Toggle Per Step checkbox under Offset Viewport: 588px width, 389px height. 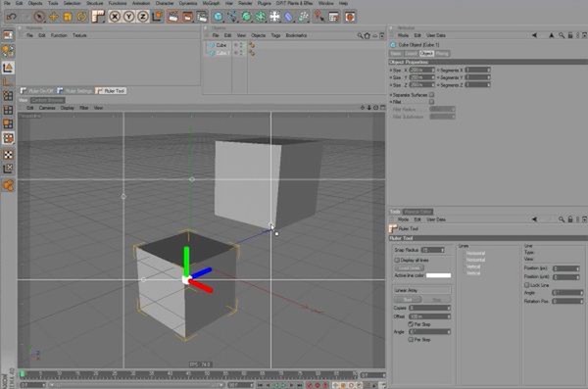tap(411, 324)
